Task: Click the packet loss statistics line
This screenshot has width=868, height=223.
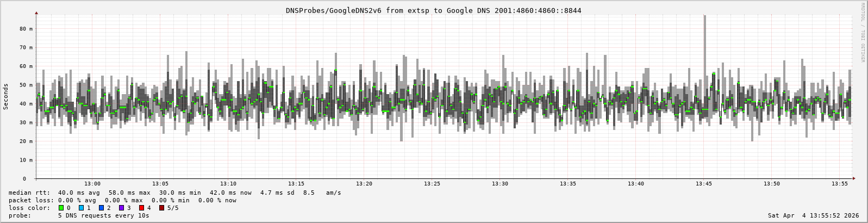Action: coord(122,200)
